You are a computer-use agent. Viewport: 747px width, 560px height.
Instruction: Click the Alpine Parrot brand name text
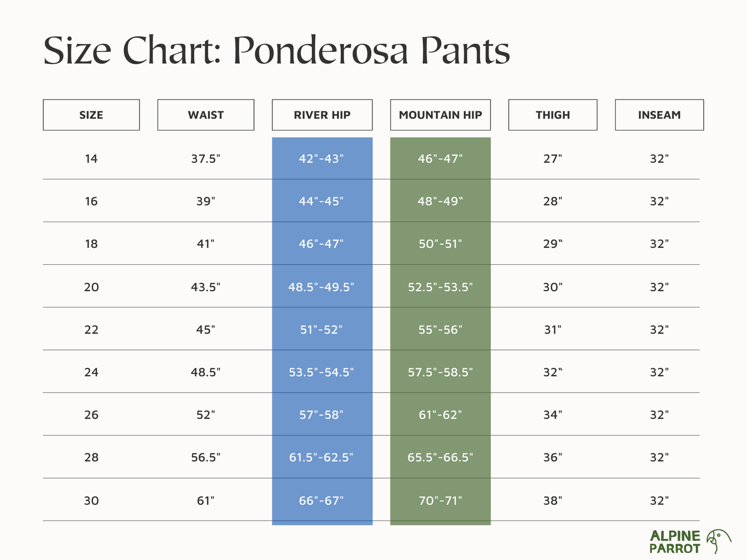pos(675,542)
